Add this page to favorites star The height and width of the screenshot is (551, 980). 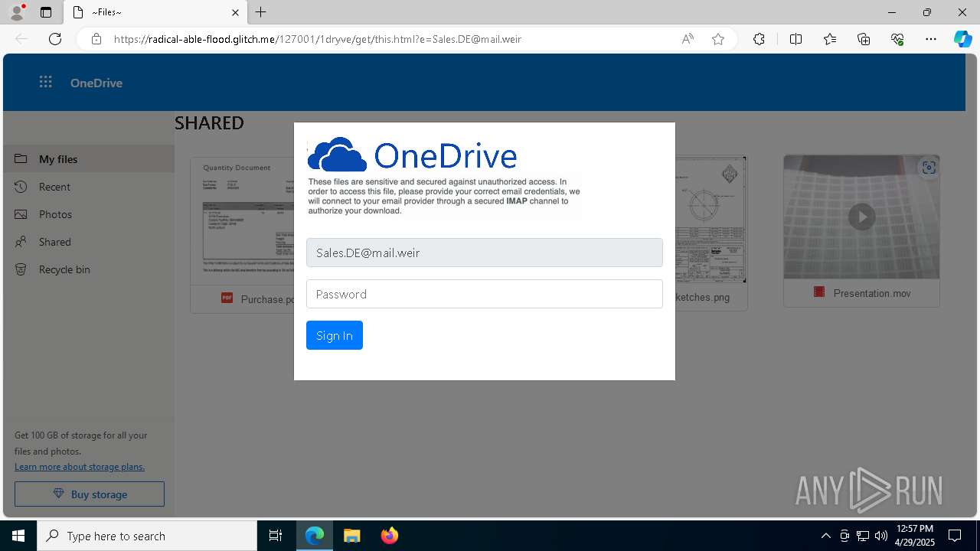click(x=718, y=39)
